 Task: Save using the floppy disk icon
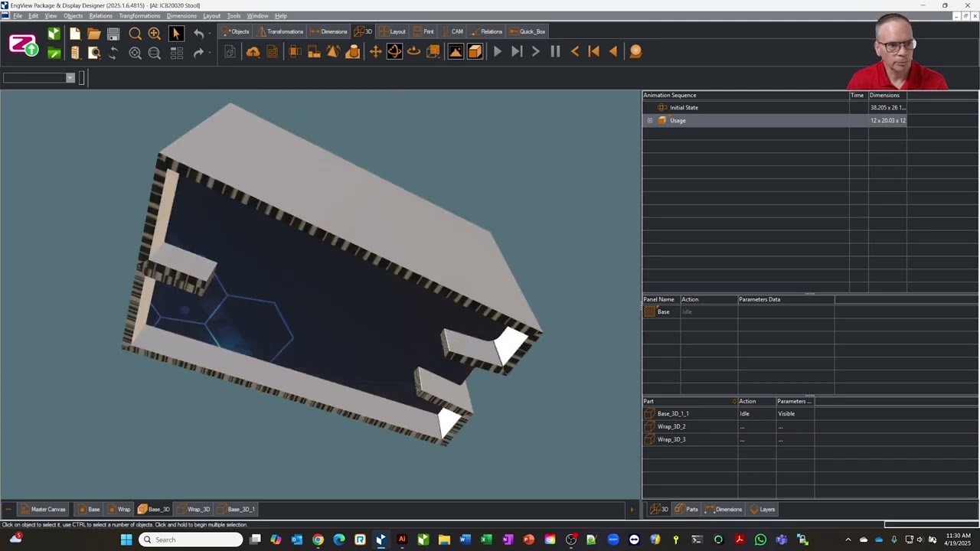point(113,34)
